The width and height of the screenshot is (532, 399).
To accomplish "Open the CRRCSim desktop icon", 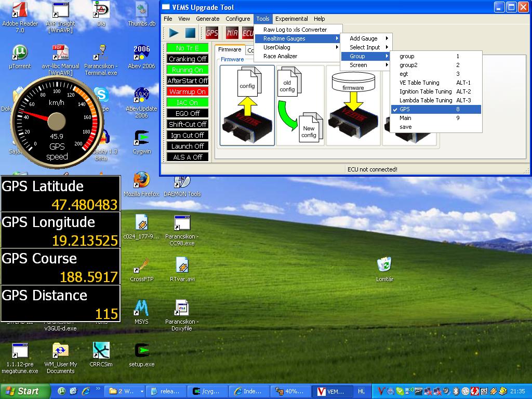I will click(x=101, y=355).
